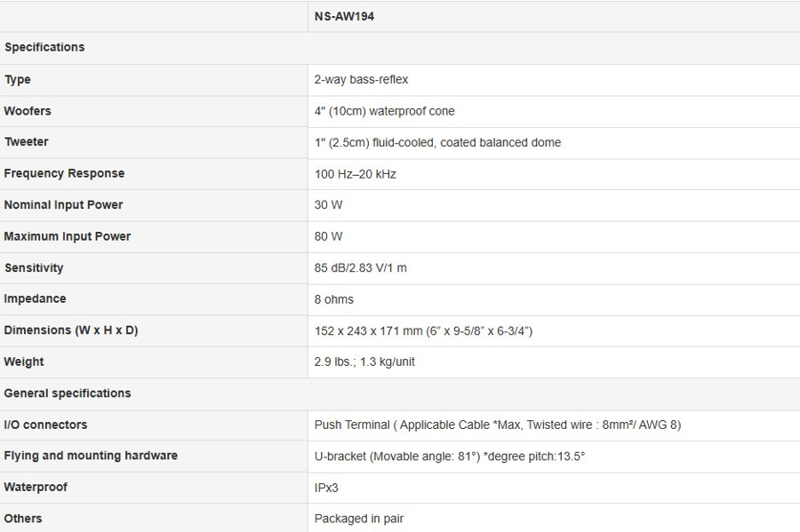Viewport: 800px width, 532px height.
Task: Click the General specifications heading
Action: pyautogui.click(x=68, y=393)
